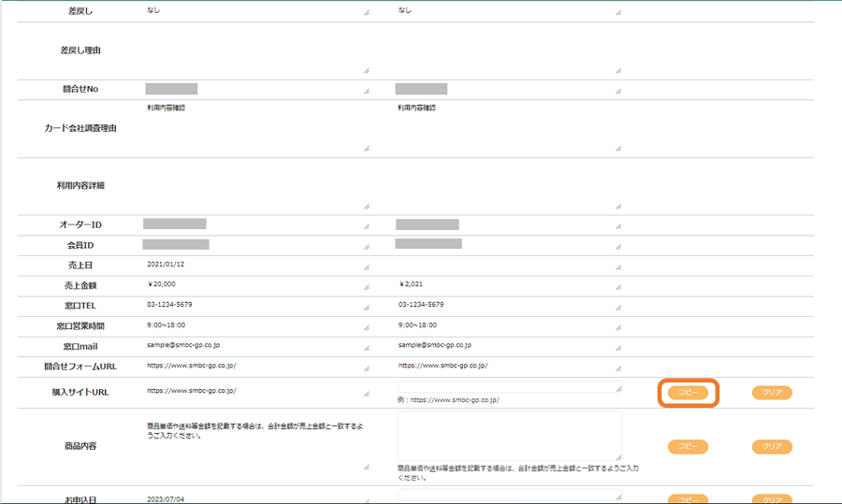Click the left 問合せフォームURL value
The width and height of the screenshot is (842, 504).
(x=192, y=366)
